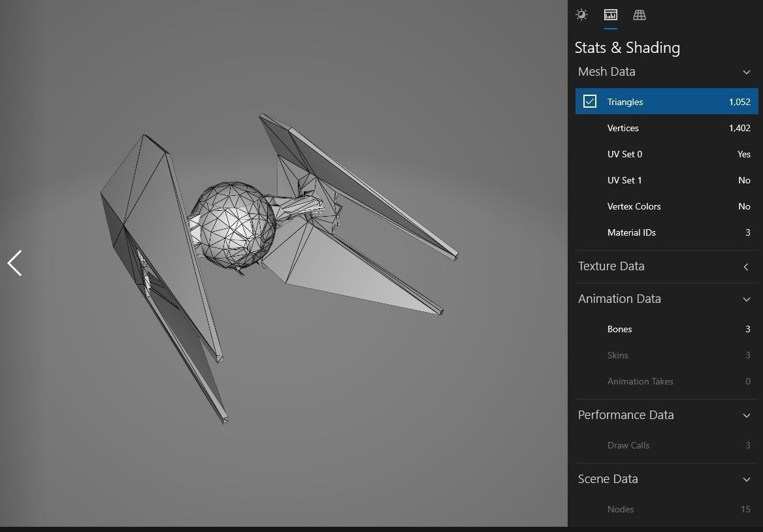Uncheck the Triangles wireframe checkbox
Image resolution: width=763 pixels, height=532 pixels.
pyautogui.click(x=590, y=101)
